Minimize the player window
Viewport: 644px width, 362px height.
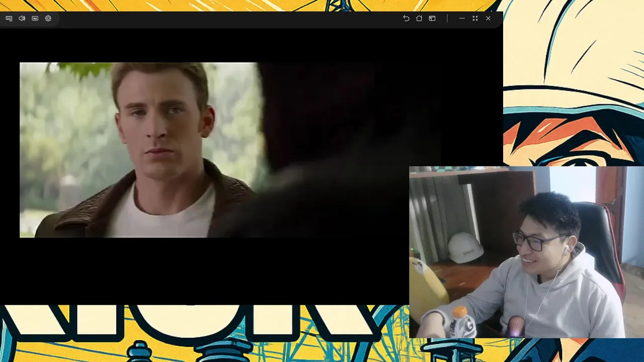click(462, 18)
